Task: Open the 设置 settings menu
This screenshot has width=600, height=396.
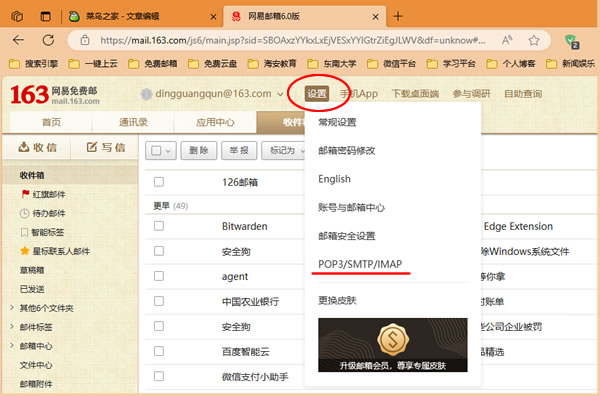Action: pyautogui.click(x=317, y=94)
